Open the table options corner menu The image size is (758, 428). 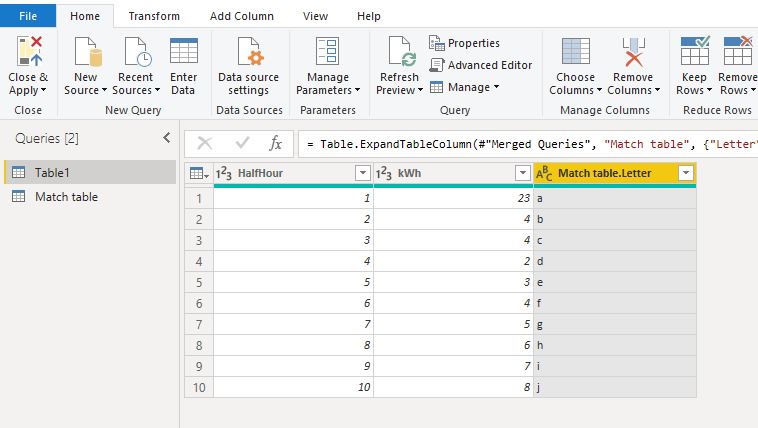199,173
